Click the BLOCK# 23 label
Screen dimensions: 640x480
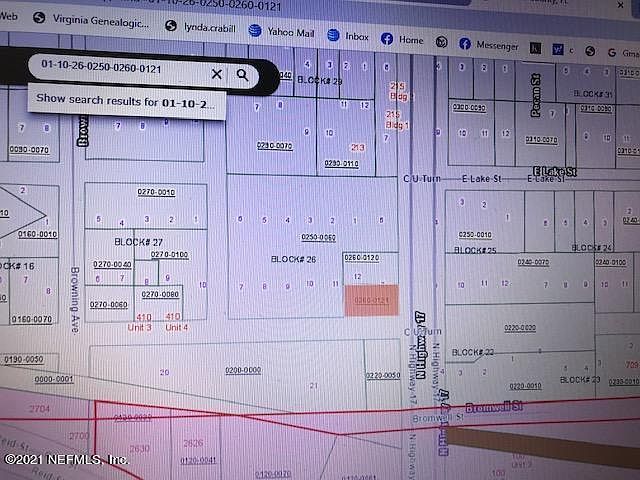pyautogui.click(x=580, y=380)
